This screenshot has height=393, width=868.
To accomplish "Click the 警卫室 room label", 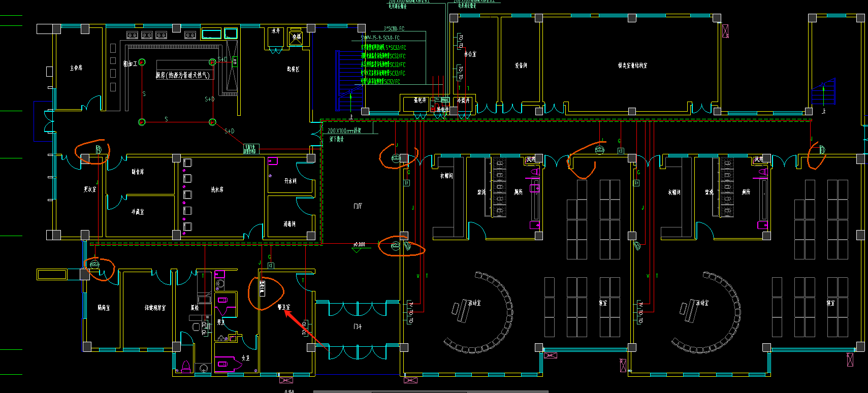I will pyautogui.click(x=284, y=307).
